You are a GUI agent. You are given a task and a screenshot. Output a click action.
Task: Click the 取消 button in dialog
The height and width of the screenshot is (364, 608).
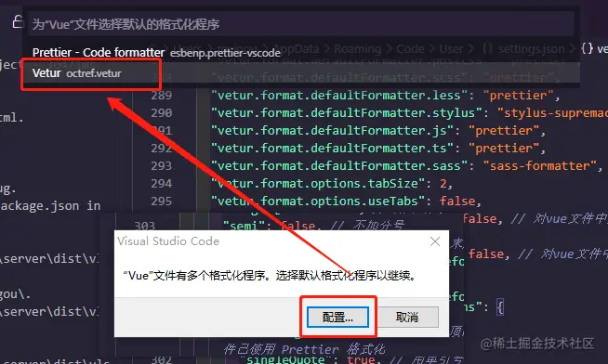pos(407,318)
